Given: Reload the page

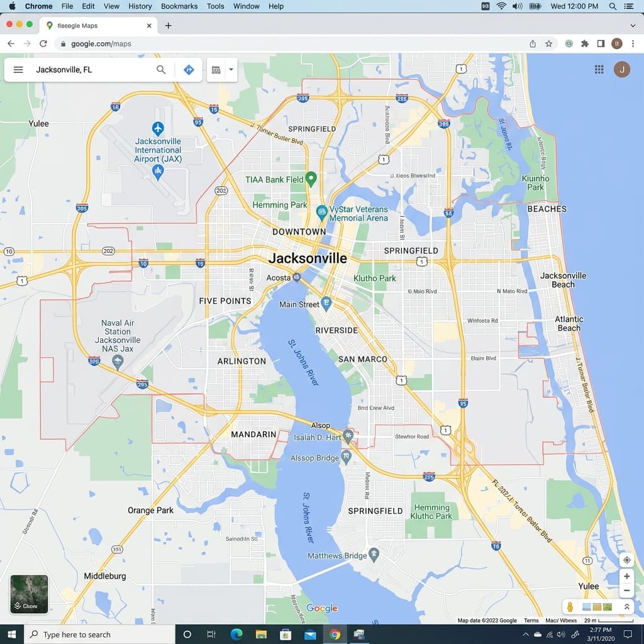Looking at the screenshot, I should pos(43,43).
